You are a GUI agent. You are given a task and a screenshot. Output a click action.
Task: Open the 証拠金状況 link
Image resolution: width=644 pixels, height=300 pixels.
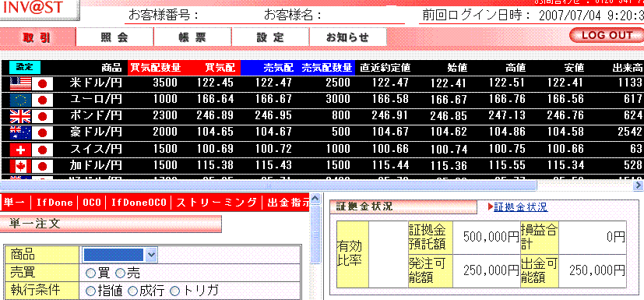click(520, 207)
